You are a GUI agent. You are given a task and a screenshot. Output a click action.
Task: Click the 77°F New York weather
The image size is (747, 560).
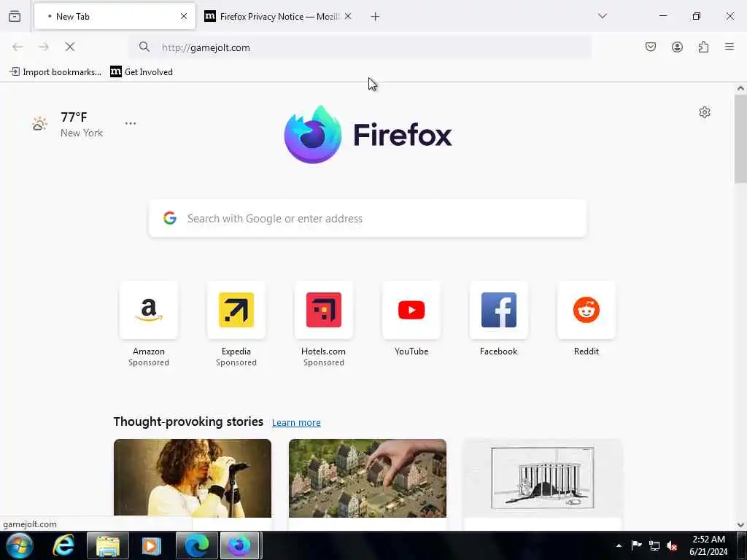[68, 124]
